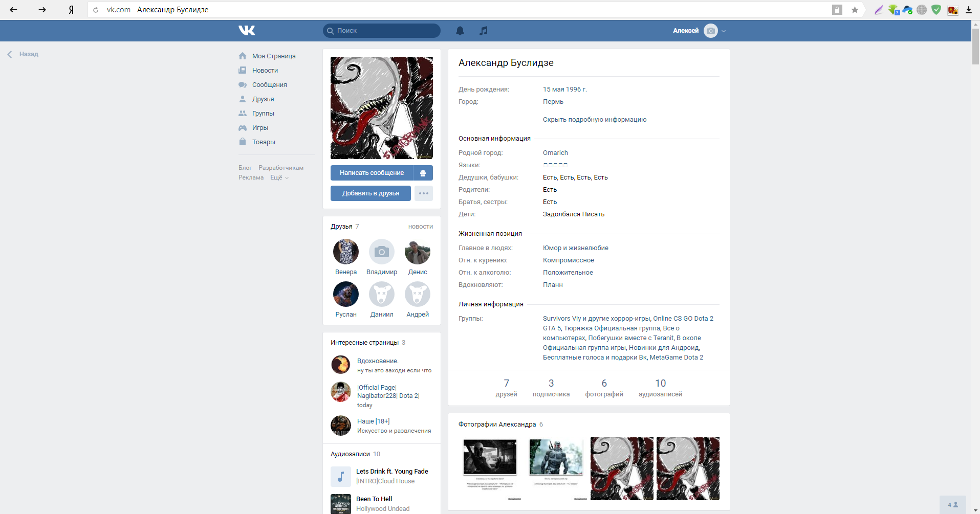
Task: Click the Реклама footer link
Action: coord(251,177)
